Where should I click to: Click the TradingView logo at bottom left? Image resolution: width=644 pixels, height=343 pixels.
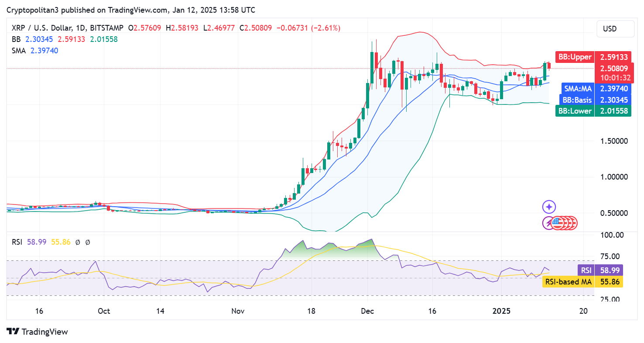pyautogui.click(x=37, y=332)
